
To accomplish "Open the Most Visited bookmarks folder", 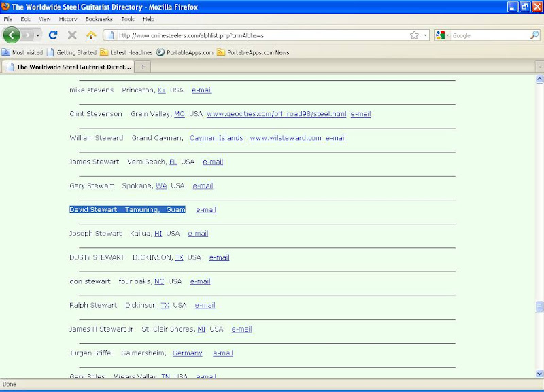I will click(22, 52).
